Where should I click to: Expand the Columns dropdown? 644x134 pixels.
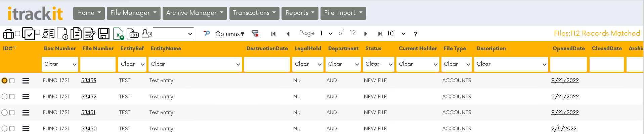pos(230,34)
